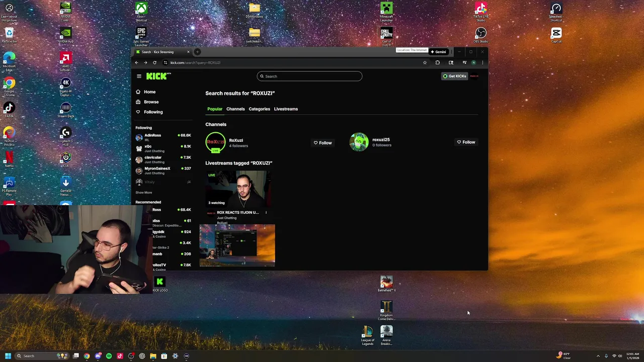The image size is (644, 362).
Task: Open File Explorer from the taskbar
Action: (x=153, y=356)
